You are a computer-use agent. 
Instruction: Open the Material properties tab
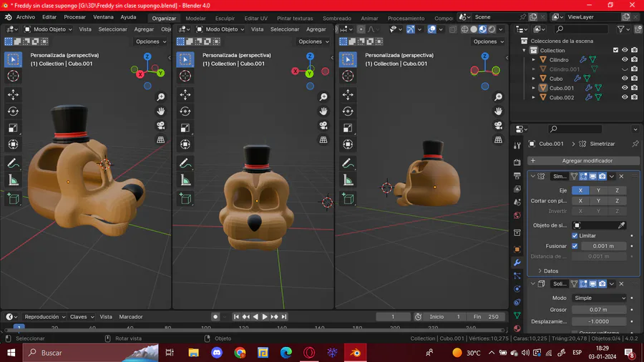(x=517, y=328)
